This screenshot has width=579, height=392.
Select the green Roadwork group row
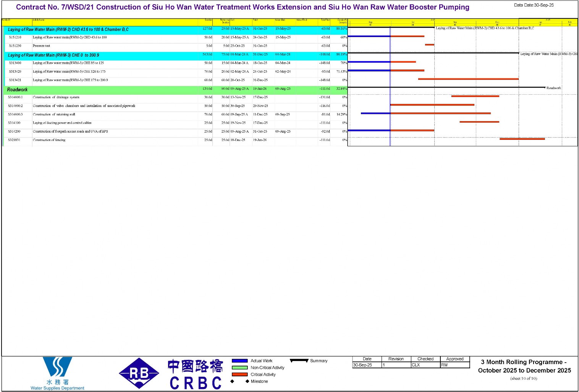pos(176,89)
